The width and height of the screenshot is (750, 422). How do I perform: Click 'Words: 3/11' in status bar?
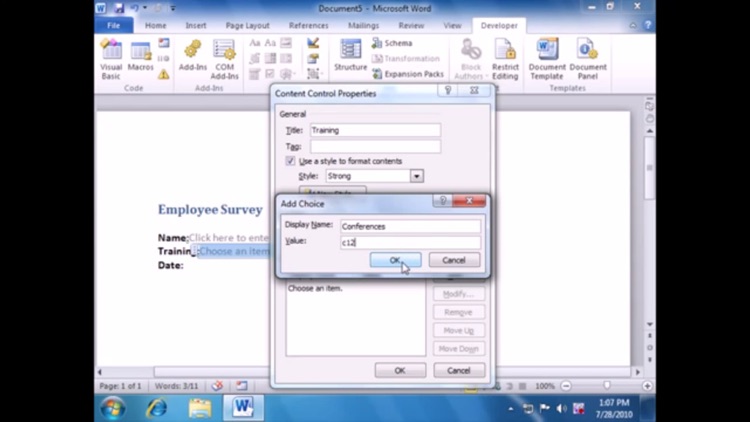click(176, 386)
